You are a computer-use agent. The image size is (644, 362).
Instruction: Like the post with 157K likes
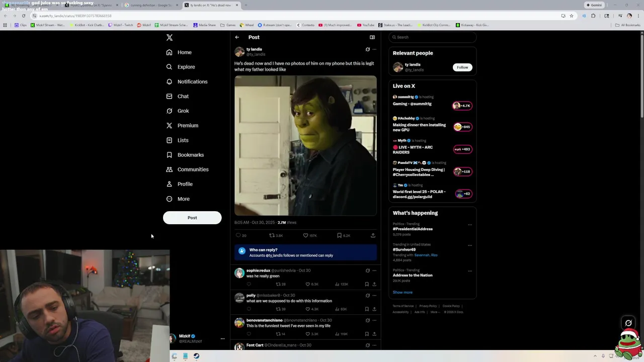305,235
